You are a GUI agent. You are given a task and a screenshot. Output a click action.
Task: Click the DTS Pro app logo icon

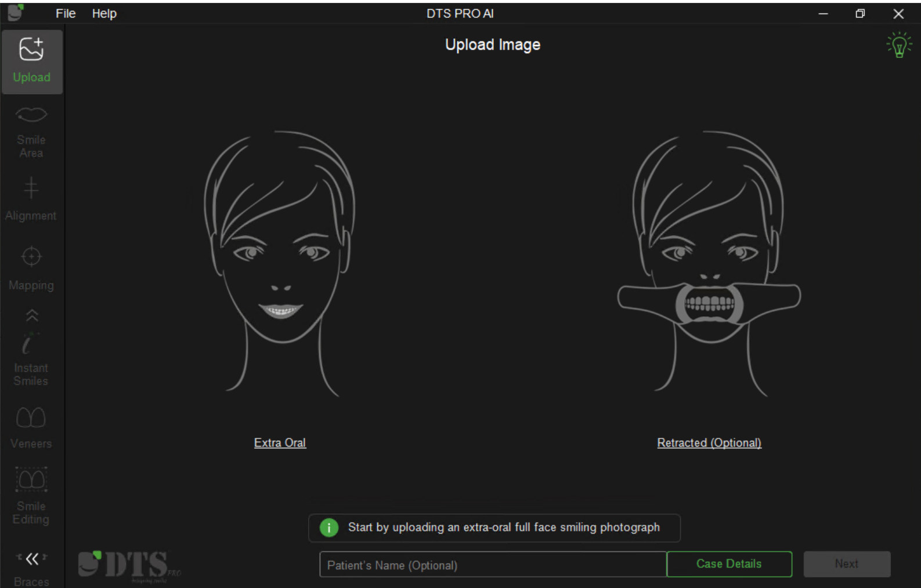[x=16, y=13]
